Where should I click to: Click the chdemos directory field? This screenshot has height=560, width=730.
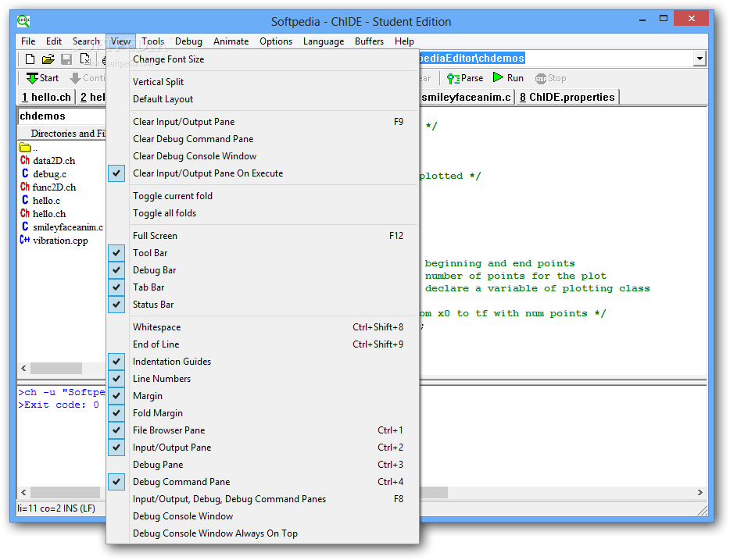pyautogui.click(x=62, y=116)
